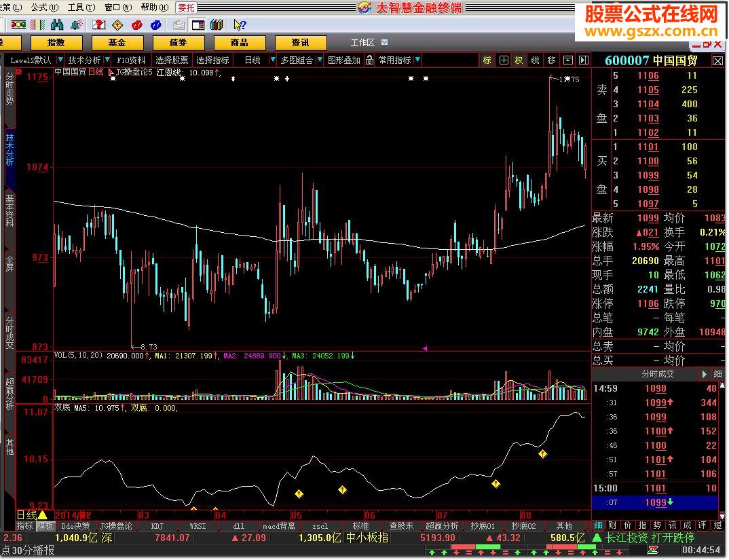This screenshot has width=729, height=560.
Task: Click the 日线 yellow triangle indicator
Action: coord(42,515)
